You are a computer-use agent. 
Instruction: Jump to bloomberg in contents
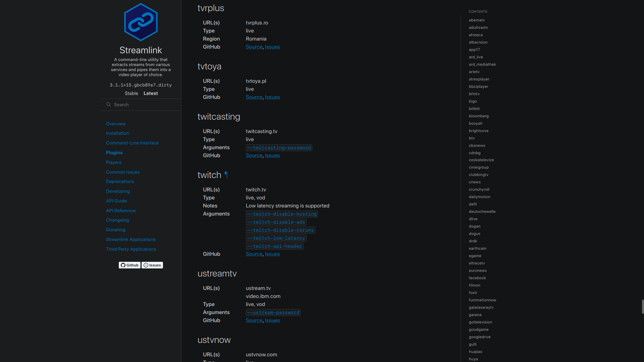tap(479, 116)
